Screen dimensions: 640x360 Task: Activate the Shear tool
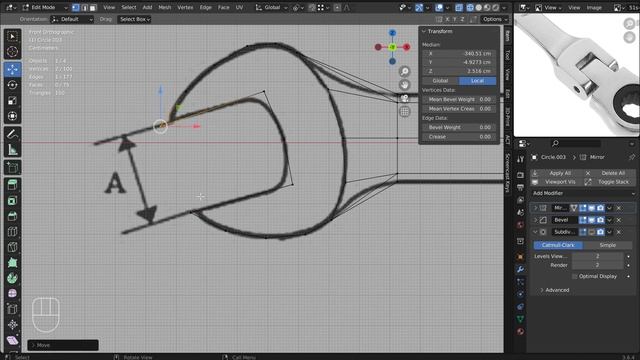click(x=12, y=340)
